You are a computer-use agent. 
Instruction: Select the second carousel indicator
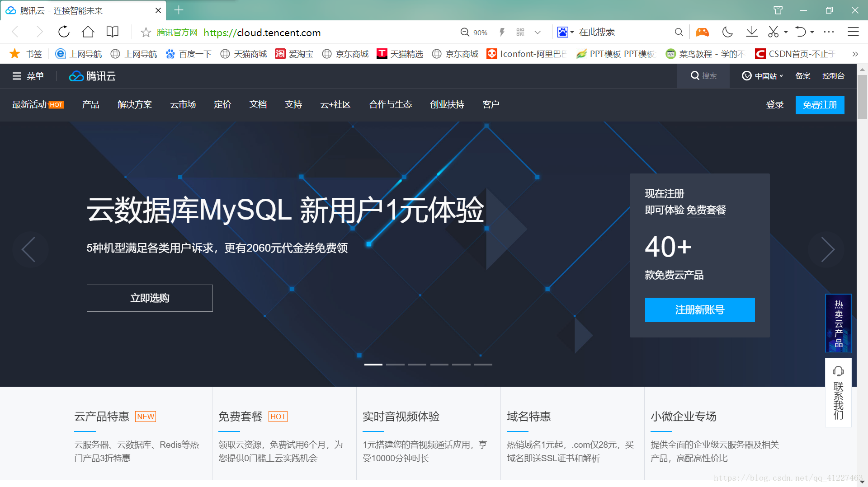click(x=395, y=365)
